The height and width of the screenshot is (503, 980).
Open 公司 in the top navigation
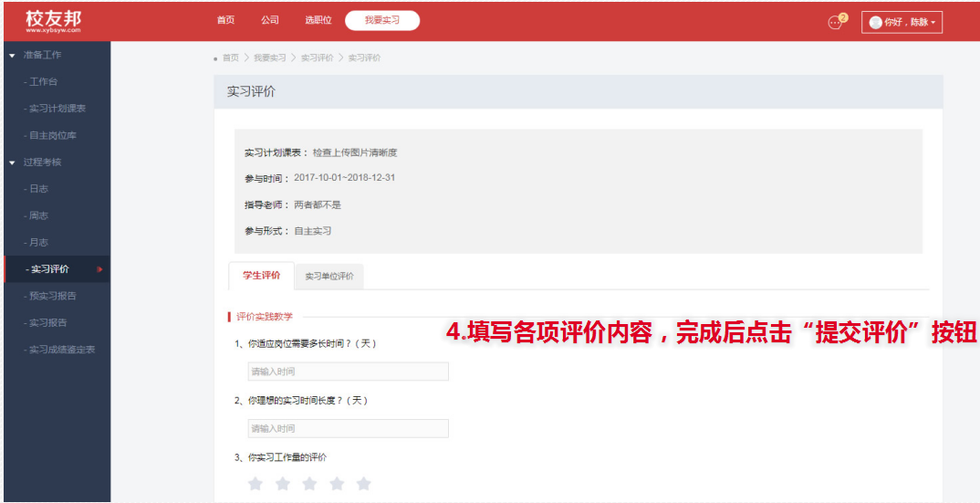(269, 20)
